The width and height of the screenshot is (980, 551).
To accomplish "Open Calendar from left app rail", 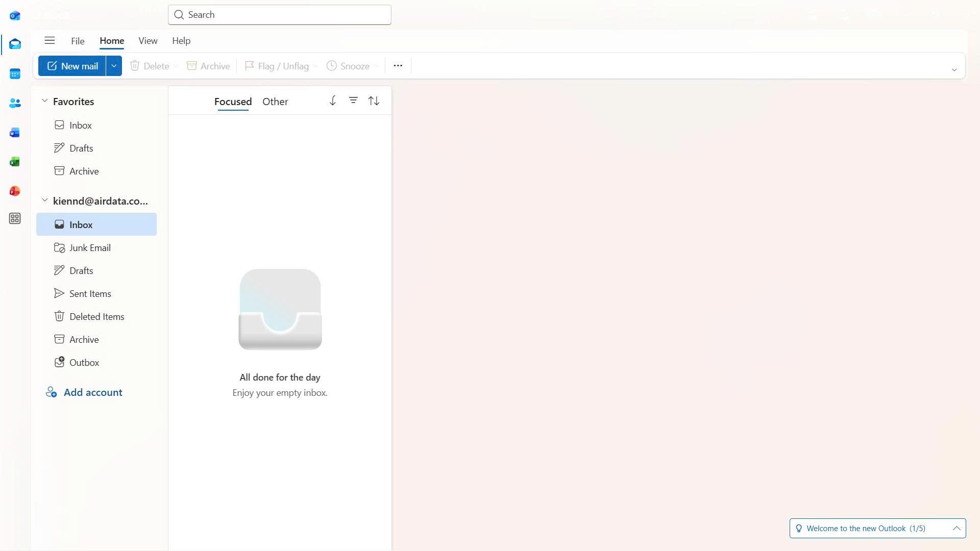I will pyautogui.click(x=15, y=74).
